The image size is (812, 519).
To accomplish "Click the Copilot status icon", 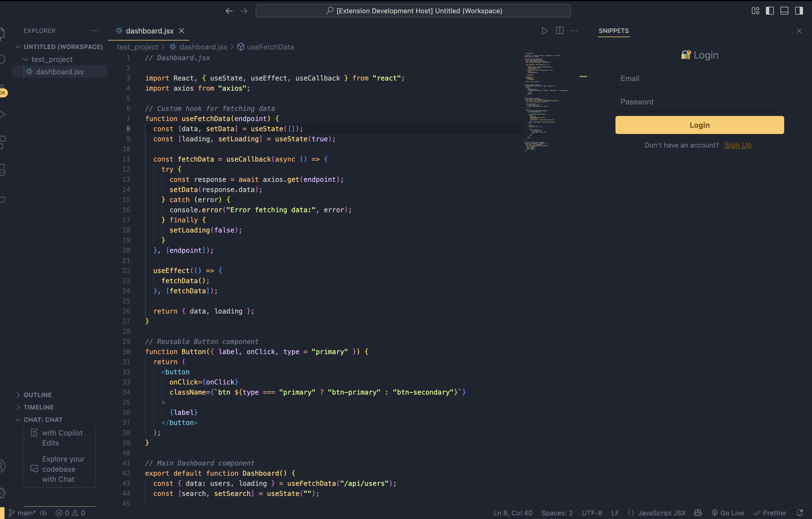I will click(698, 513).
